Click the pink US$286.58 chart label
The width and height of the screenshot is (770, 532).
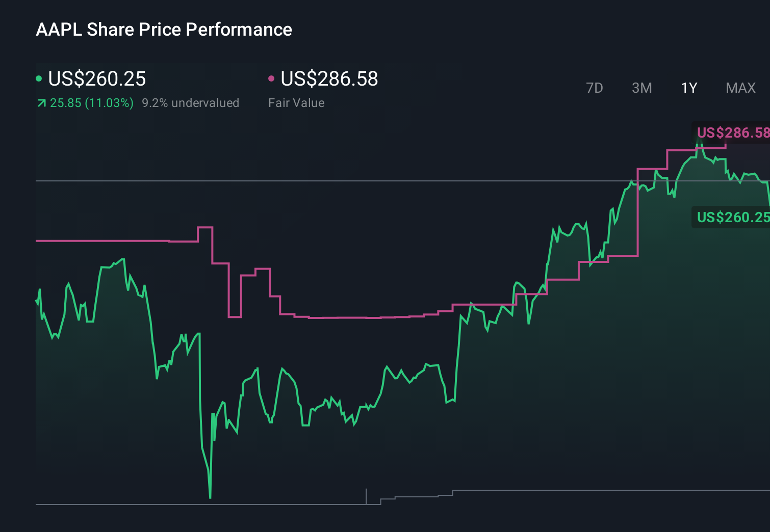[732, 133]
